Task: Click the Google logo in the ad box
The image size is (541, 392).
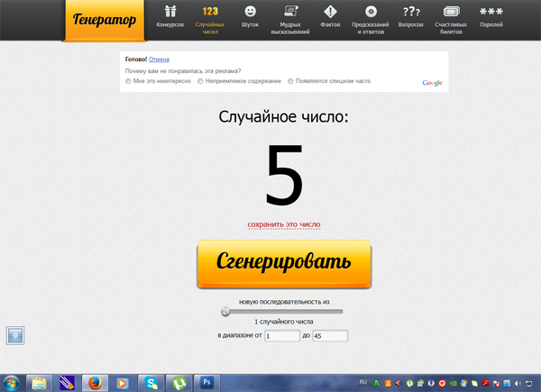Action: click(432, 83)
